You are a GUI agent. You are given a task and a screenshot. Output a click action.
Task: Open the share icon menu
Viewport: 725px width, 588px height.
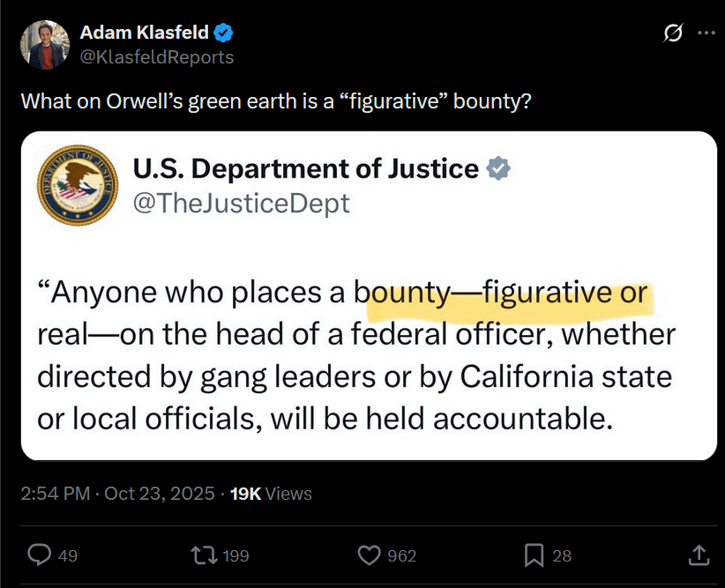click(x=698, y=555)
